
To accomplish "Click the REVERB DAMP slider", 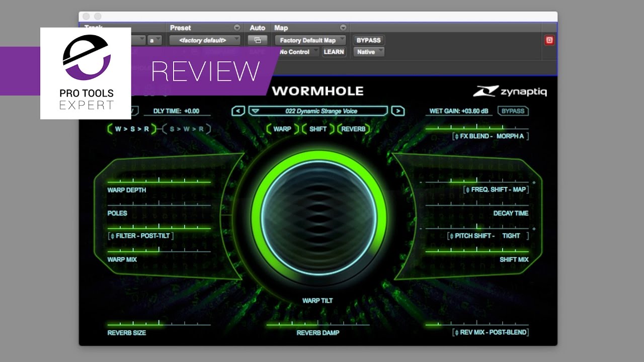I will (317, 324).
